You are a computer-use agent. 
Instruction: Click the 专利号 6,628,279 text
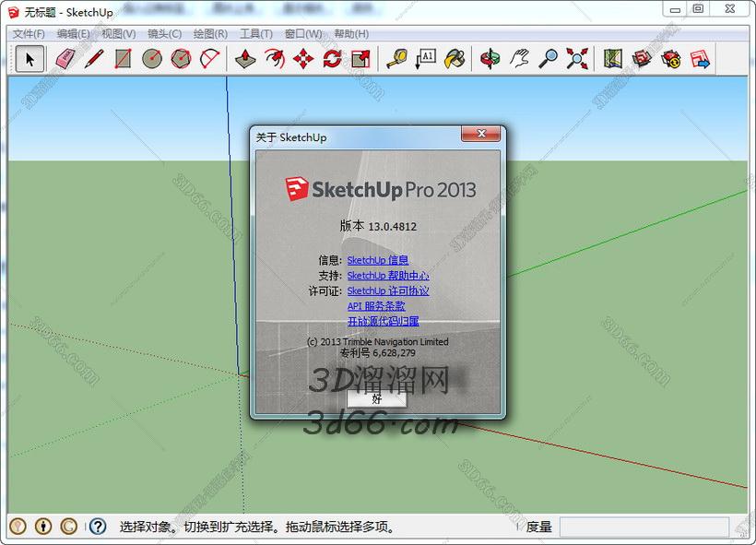coord(377,353)
